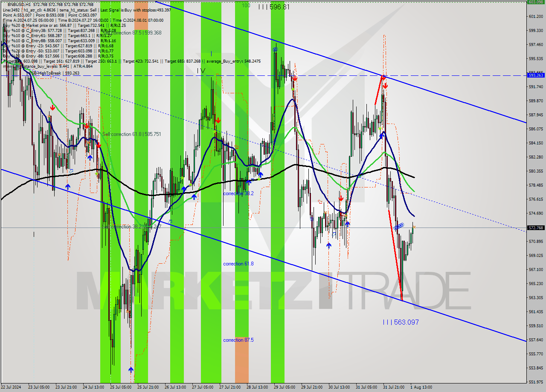Click the 601.202 price axis label
The width and height of the screenshot is (546, 392).
point(535,17)
